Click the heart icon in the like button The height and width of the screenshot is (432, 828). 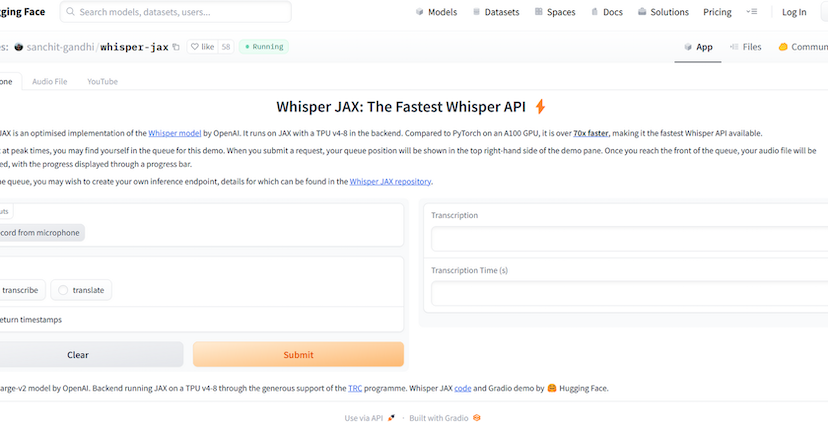pos(194,46)
